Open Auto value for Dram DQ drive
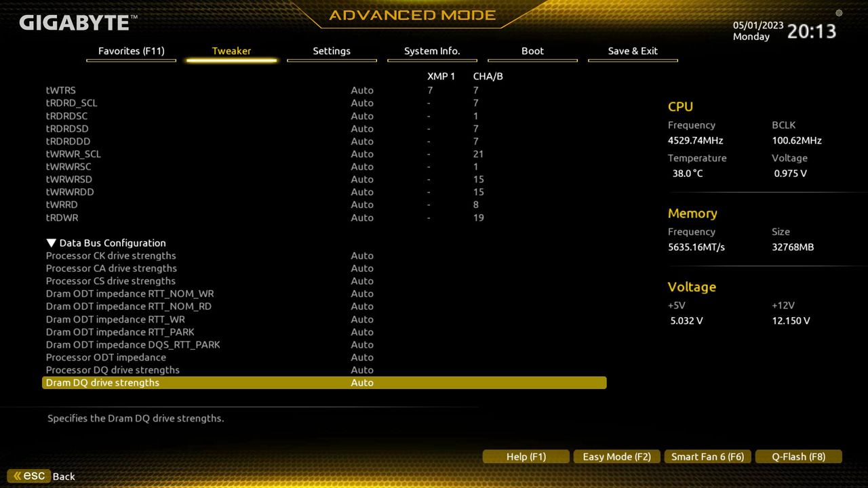Screen dimensions: 868x488 tap(362, 383)
